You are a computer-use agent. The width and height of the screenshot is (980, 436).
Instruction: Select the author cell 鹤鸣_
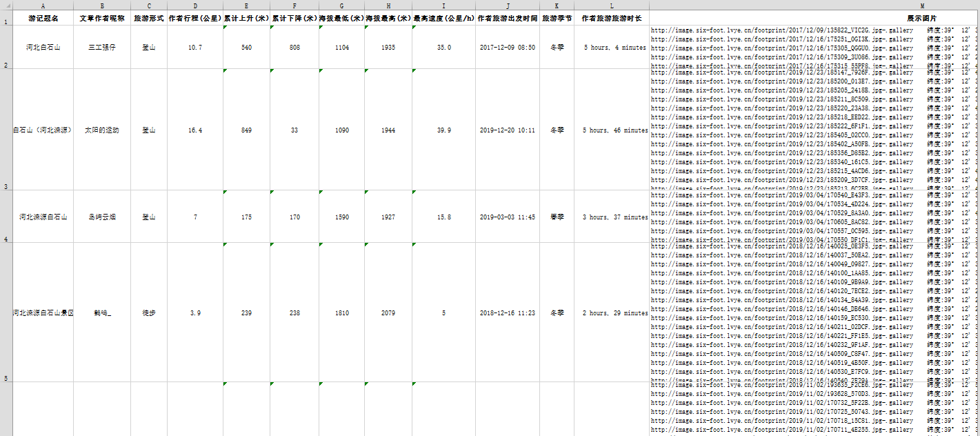point(102,313)
